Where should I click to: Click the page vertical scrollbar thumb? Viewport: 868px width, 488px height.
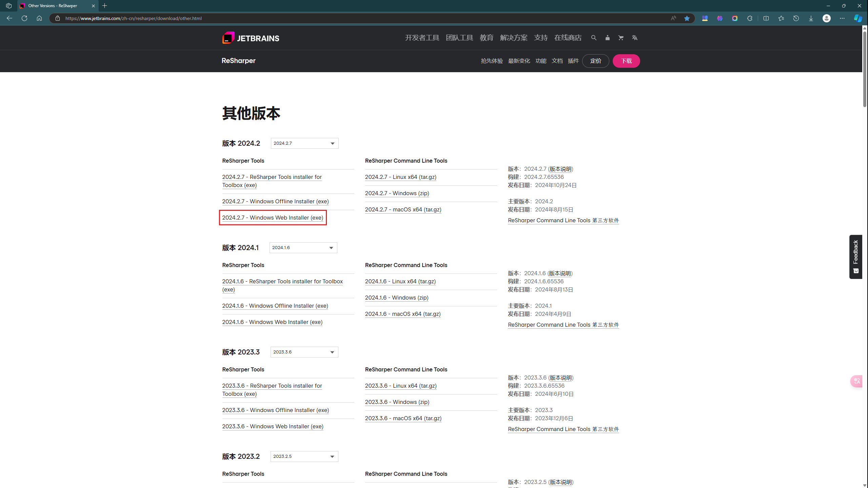[x=865, y=69]
